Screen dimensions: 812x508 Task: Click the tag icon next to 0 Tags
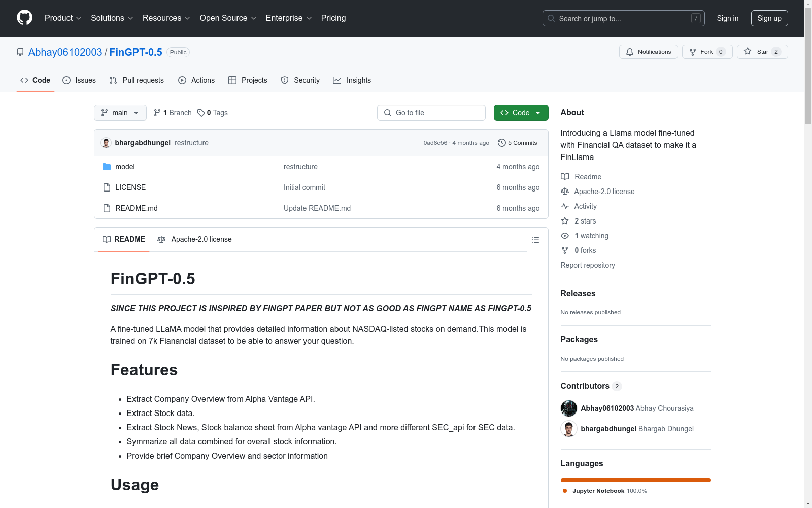(x=201, y=113)
